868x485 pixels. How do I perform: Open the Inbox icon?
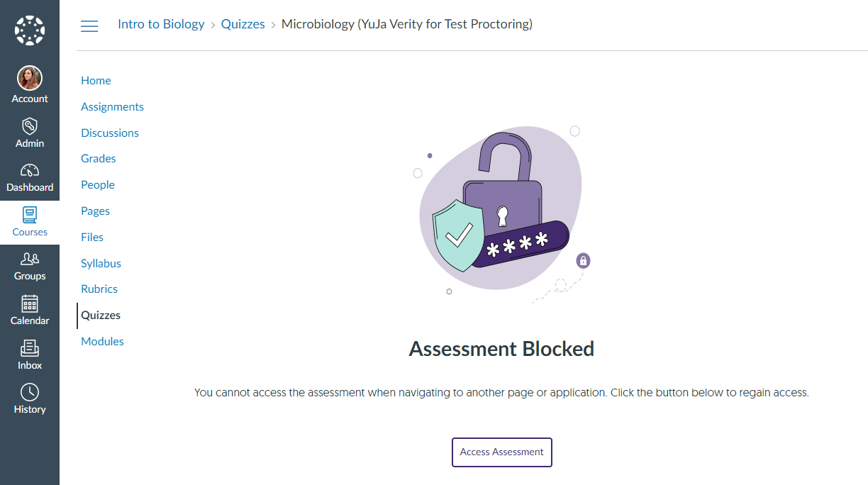point(30,348)
